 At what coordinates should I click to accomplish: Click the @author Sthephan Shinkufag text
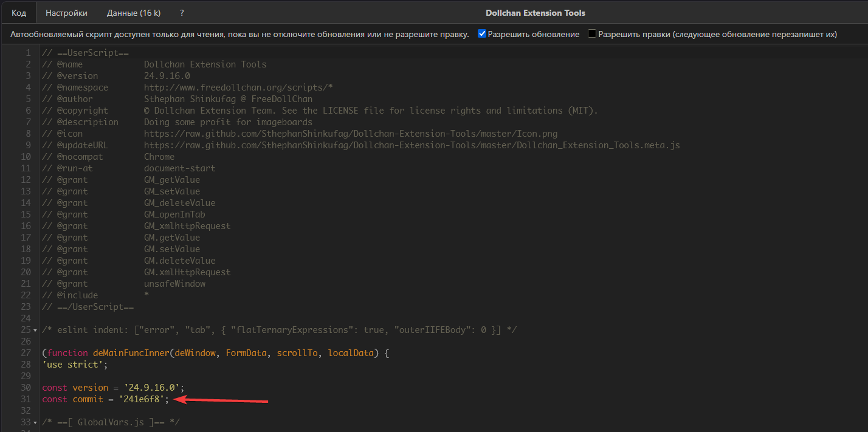tap(228, 99)
